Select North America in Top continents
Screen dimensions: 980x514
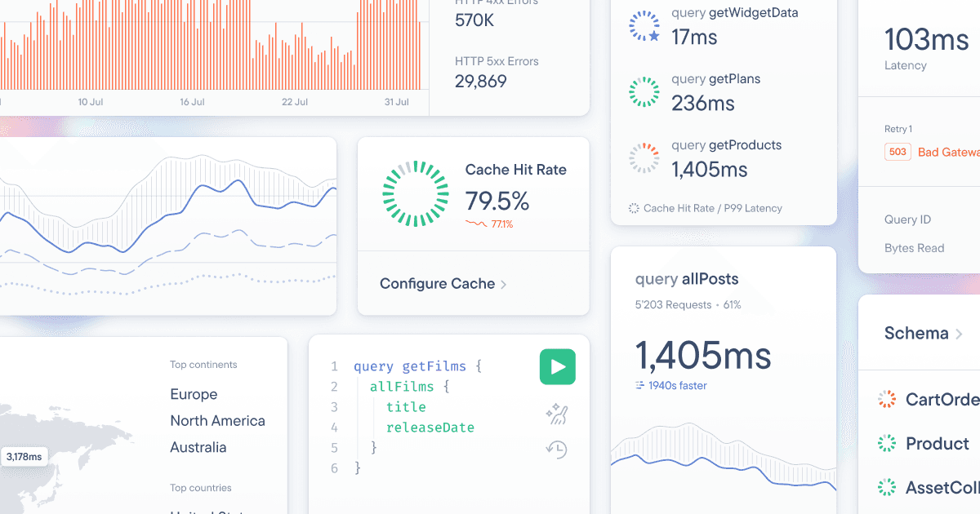(217, 421)
